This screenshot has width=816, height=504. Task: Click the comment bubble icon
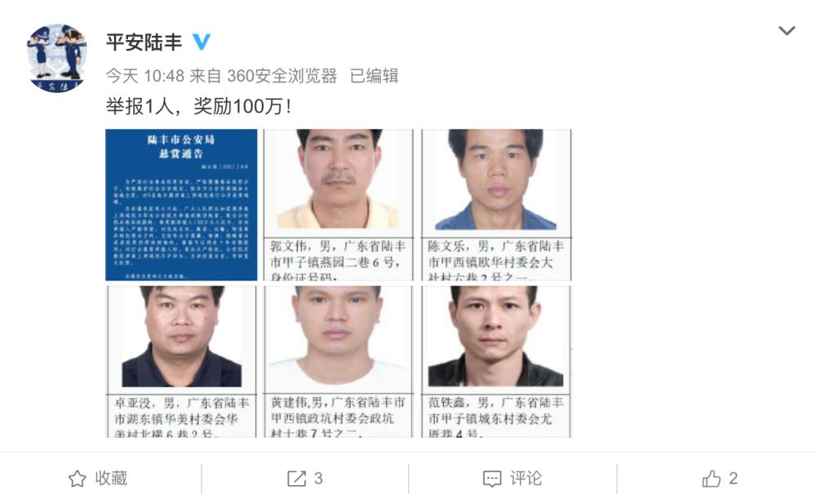pos(492,479)
